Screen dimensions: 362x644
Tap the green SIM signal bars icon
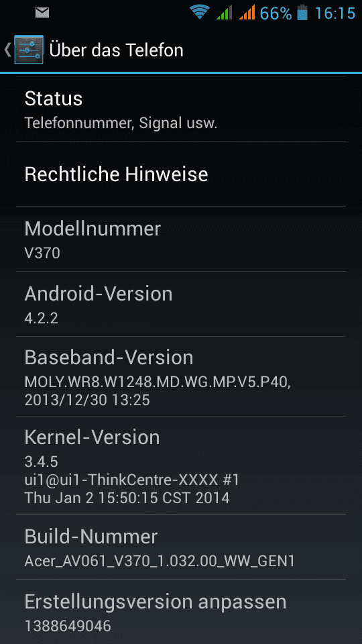click(x=224, y=12)
